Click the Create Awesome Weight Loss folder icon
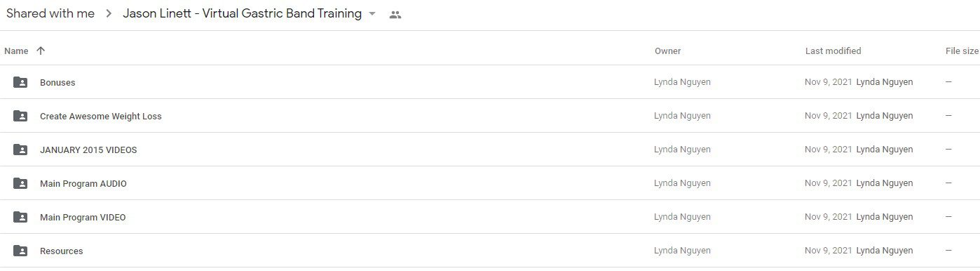The image size is (980, 271). (x=20, y=116)
